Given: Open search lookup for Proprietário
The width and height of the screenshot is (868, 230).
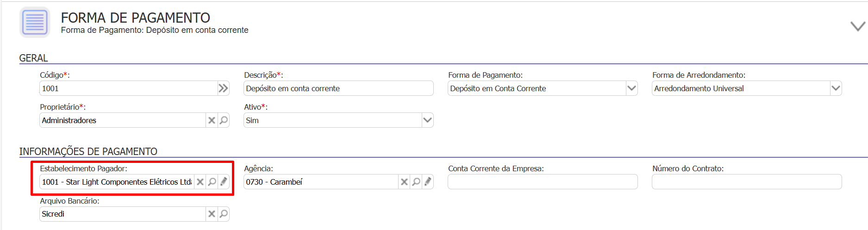Looking at the screenshot, I should (224, 120).
